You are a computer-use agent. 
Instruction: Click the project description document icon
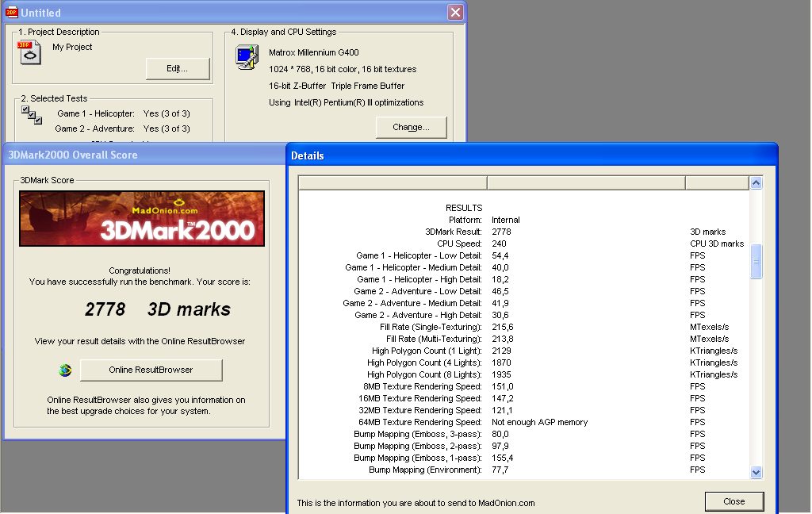point(29,53)
